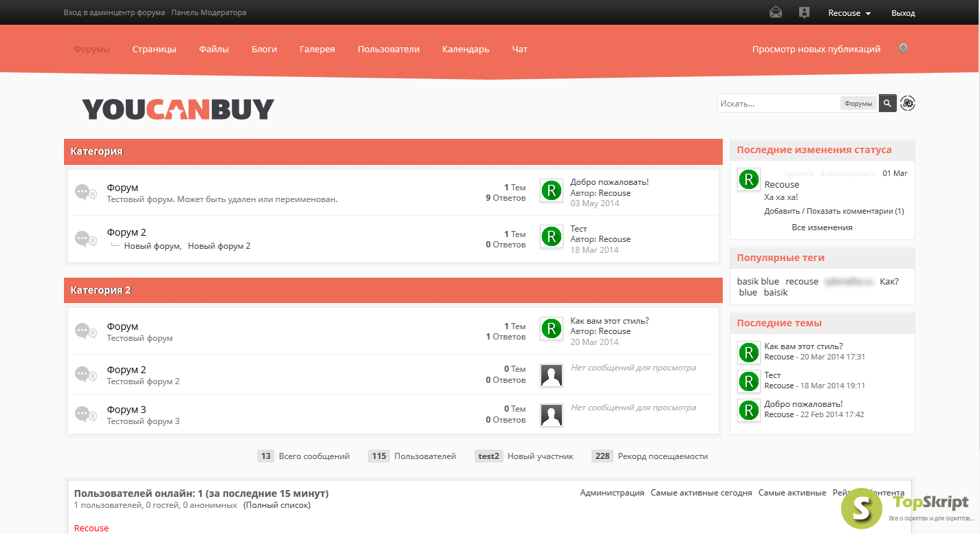Screen dimensions: 980x534
Task: Select the Страницы navigation tab
Action: click(154, 49)
